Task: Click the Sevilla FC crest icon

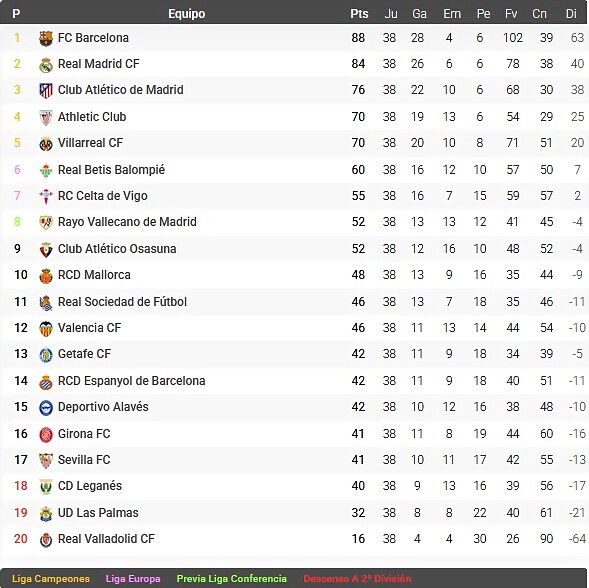Action: (x=46, y=461)
